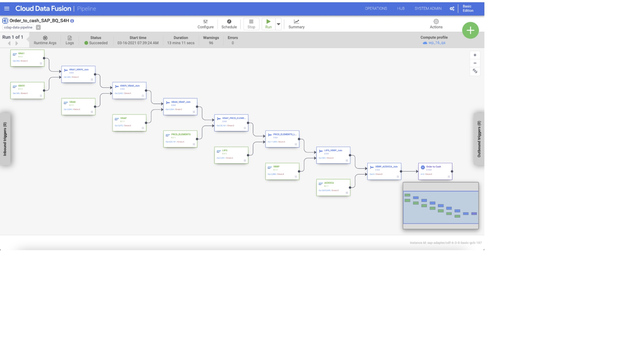Select the VBAP_PRCD_ELEME... join node title
The height and width of the screenshot is (362, 644).
tap(234, 118)
